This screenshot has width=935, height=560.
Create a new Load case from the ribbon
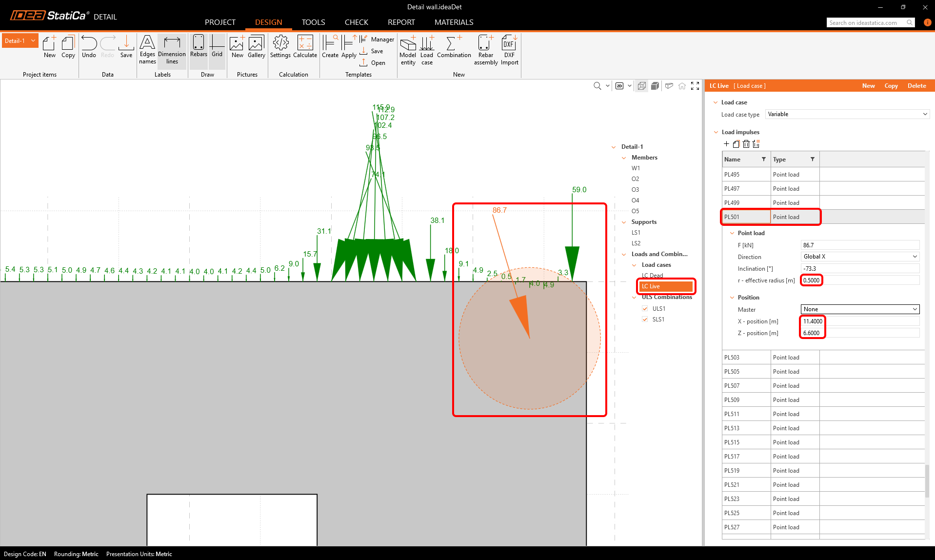tap(427, 49)
